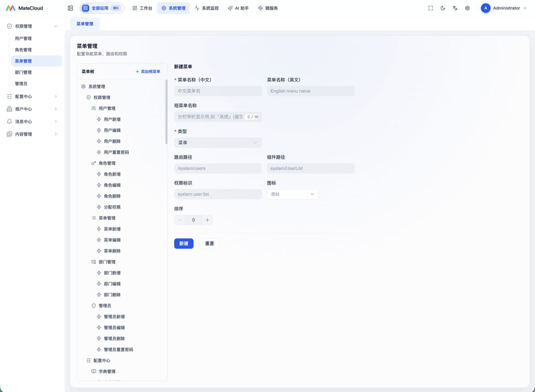The height and width of the screenshot is (392, 535).
Task: Click the book icon beside 字典管理 in the tree
Action: (x=94, y=372)
